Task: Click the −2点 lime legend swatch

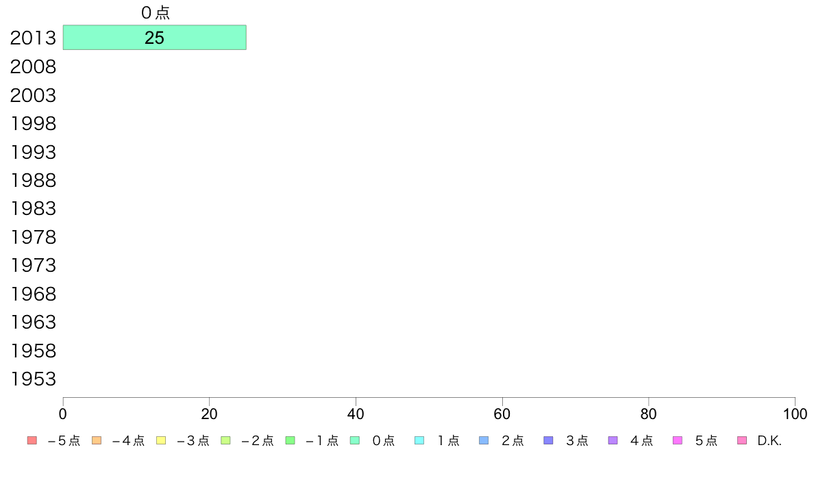Action: tap(225, 441)
